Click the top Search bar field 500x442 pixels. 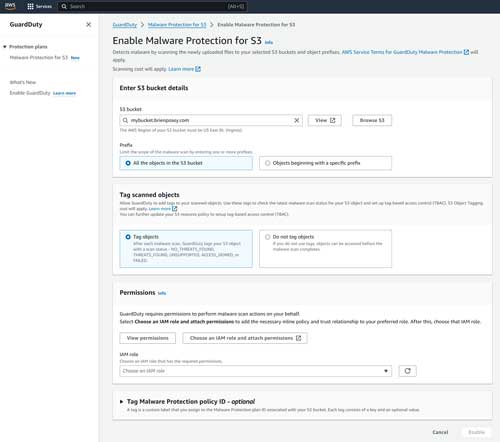pyautogui.click(x=153, y=6)
